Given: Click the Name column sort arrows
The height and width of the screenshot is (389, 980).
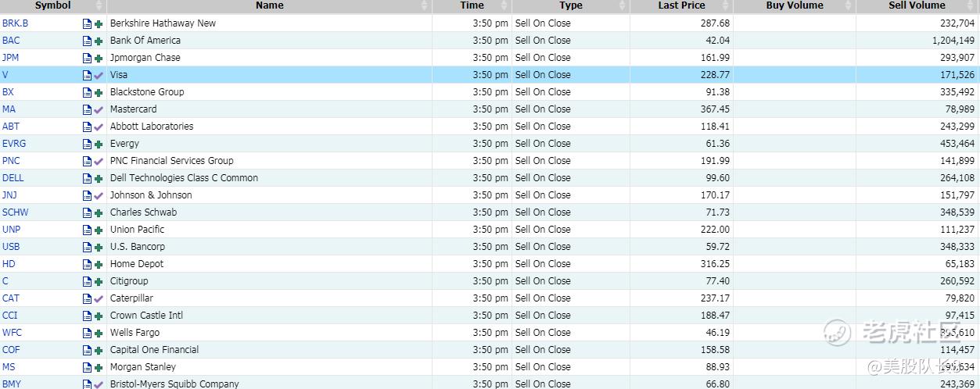Looking at the screenshot, I should pos(425,5).
